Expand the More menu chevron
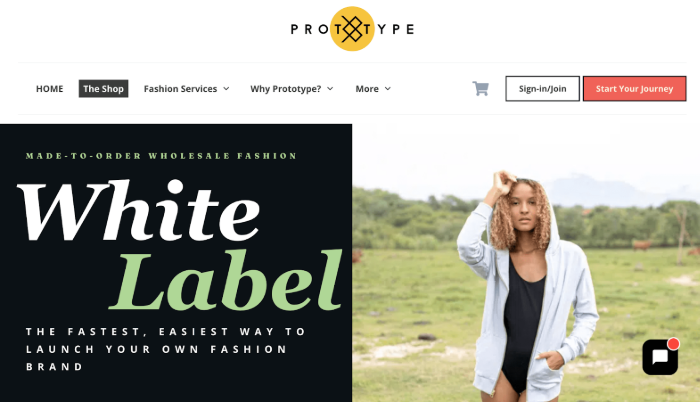 [388, 88]
